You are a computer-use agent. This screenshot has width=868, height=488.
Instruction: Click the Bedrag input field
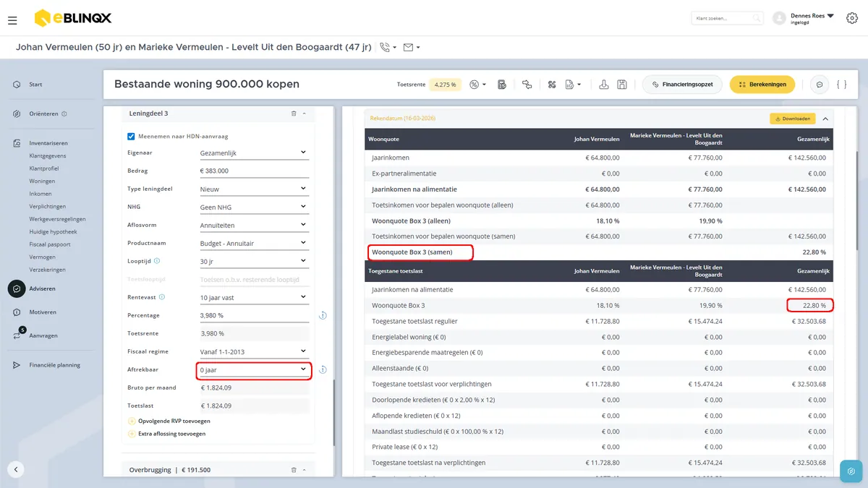click(x=253, y=171)
